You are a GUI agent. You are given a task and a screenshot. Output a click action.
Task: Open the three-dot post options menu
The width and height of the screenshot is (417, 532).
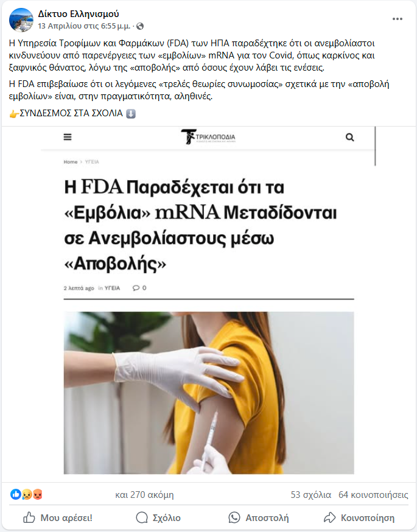pos(398,19)
